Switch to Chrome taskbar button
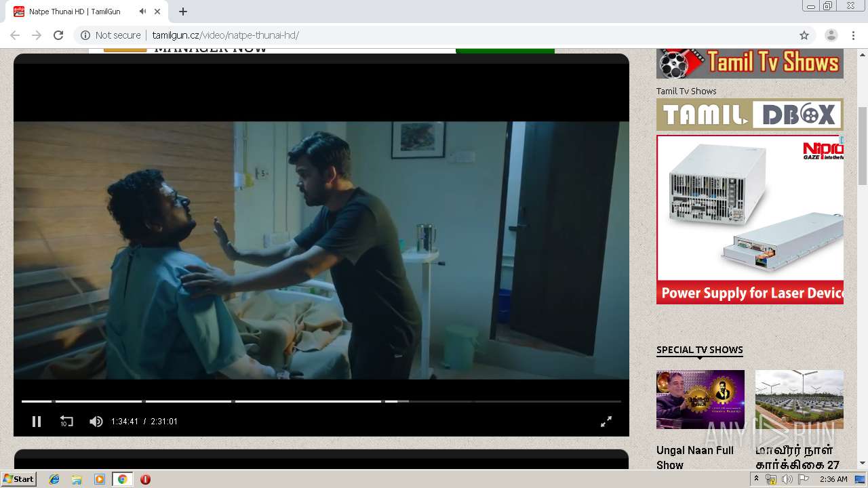Screen dimensions: 868x488 (123, 479)
